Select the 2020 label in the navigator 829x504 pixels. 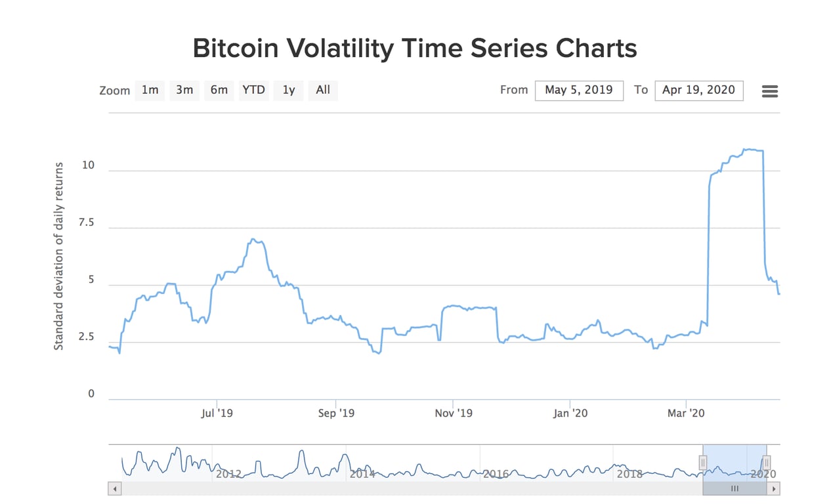(x=763, y=474)
